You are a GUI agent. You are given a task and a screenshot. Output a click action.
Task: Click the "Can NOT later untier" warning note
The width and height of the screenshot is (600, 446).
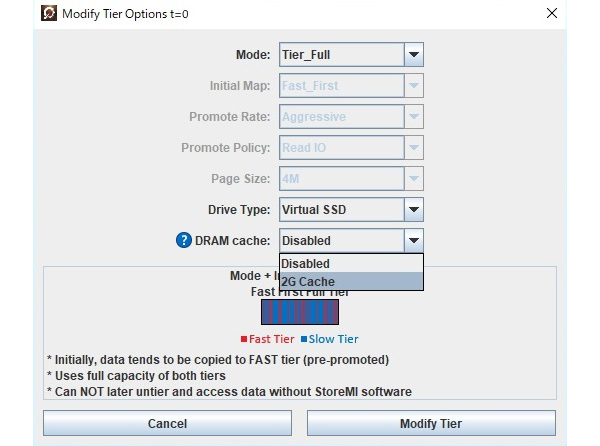point(229,392)
